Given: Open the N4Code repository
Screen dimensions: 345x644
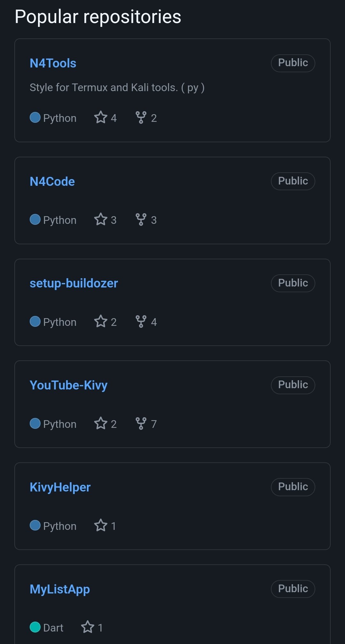Looking at the screenshot, I should (x=52, y=182).
